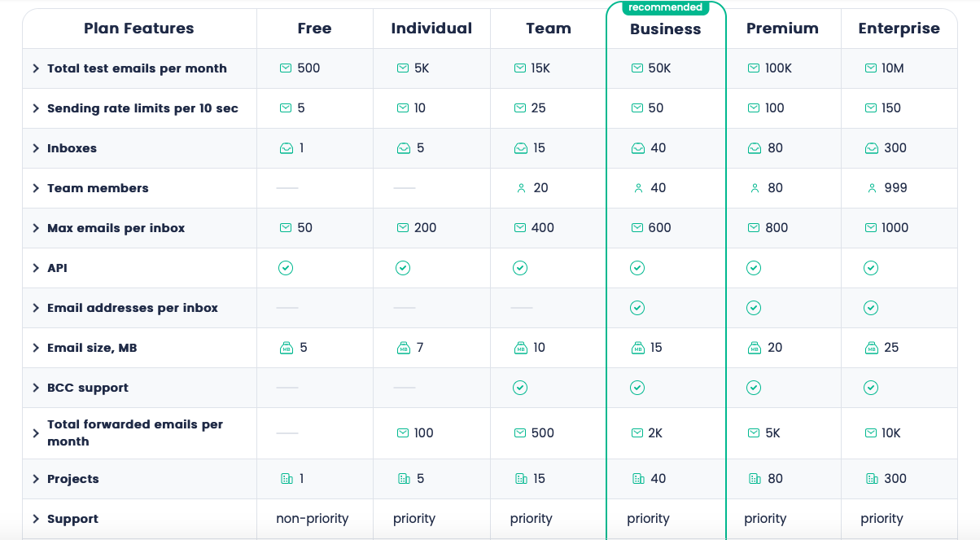Click Email addresses per inbox checkmark for Enterprise
Viewport: 980px width, 540px height.
click(x=871, y=308)
